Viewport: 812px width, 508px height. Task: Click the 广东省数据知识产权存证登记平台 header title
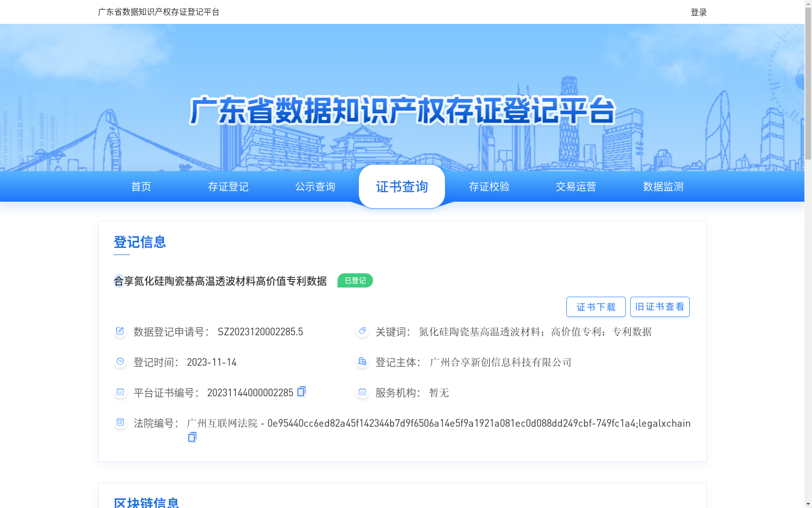pos(158,12)
